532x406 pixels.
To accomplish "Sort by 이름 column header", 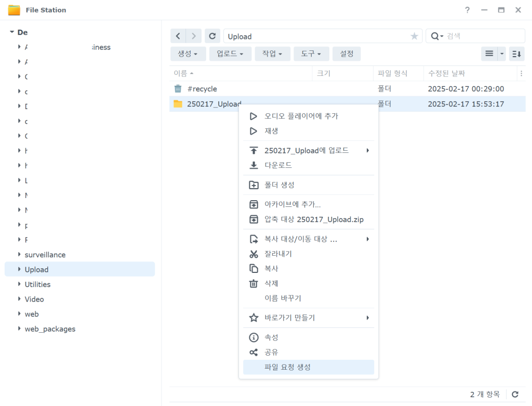I will (241, 73).
